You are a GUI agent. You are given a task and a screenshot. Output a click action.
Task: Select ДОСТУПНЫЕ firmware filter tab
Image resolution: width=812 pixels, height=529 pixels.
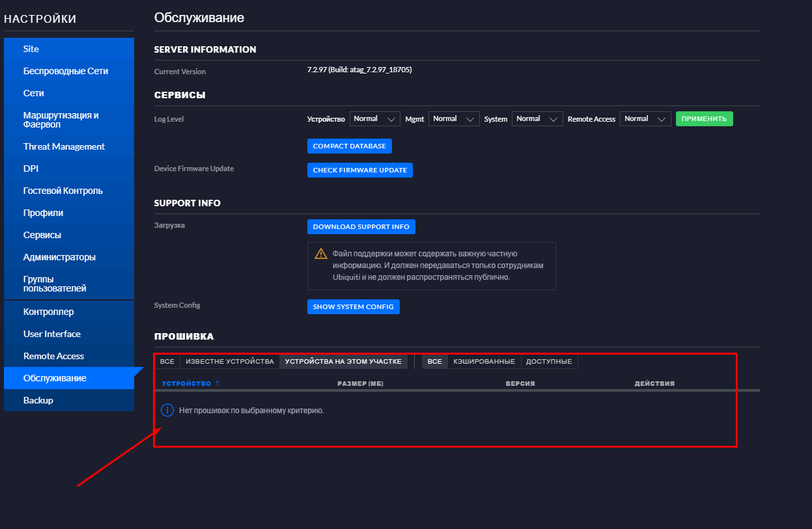(549, 361)
